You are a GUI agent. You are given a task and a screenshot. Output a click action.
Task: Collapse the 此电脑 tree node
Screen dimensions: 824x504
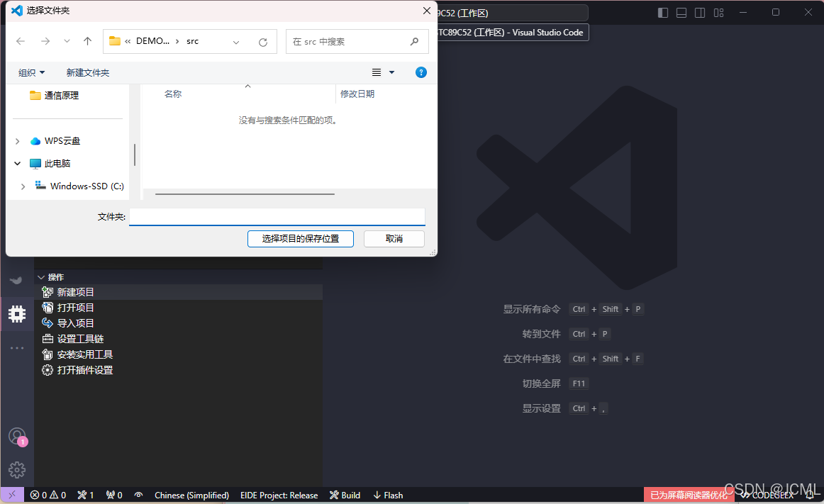coord(17,164)
